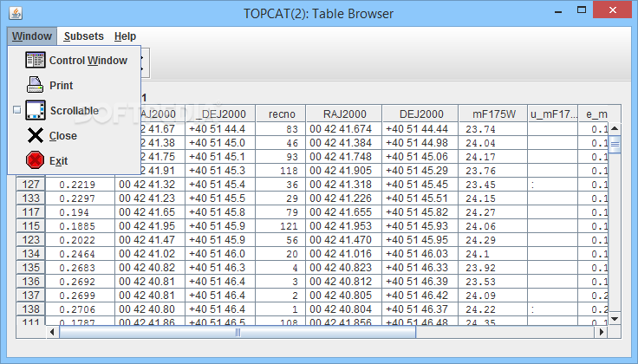Image resolution: width=638 pixels, height=364 pixels.
Task: Click the recno column header
Action: coord(281,114)
